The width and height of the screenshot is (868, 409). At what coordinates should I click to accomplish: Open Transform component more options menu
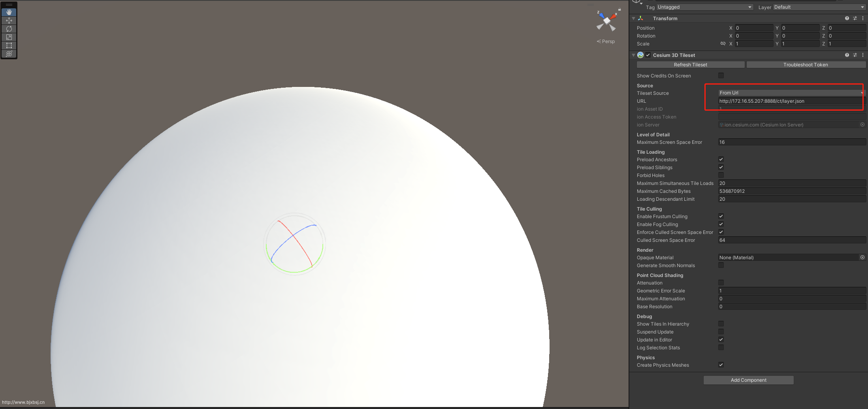pos(863,18)
